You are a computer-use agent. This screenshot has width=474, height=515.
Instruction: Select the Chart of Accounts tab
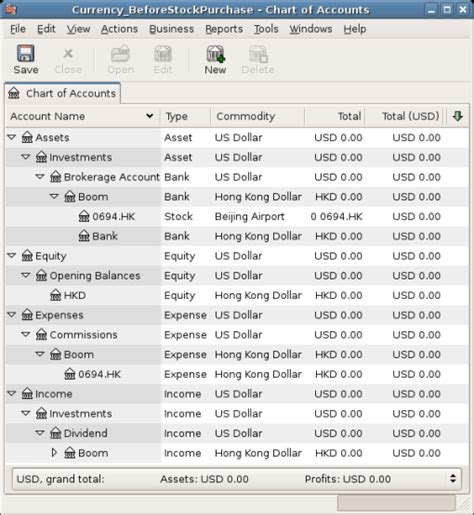coord(63,93)
